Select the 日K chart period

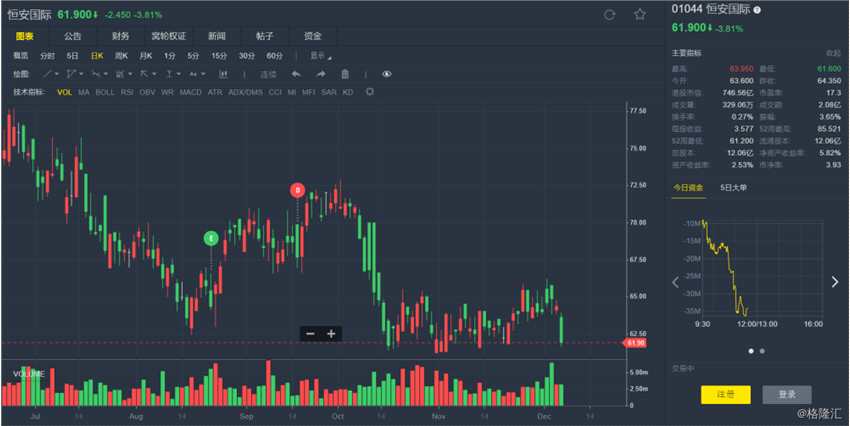pyautogui.click(x=97, y=56)
